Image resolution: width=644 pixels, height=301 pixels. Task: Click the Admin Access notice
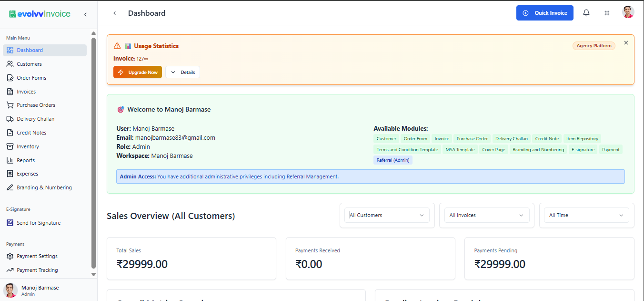tap(371, 176)
